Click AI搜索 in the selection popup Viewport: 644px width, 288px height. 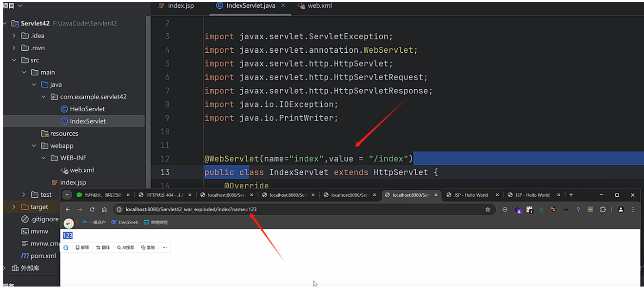click(x=125, y=247)
